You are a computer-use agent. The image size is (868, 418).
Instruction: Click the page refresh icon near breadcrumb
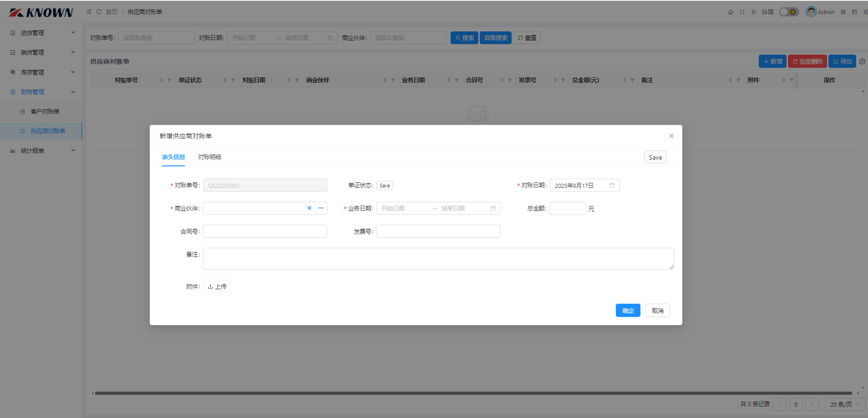(99, 12)
